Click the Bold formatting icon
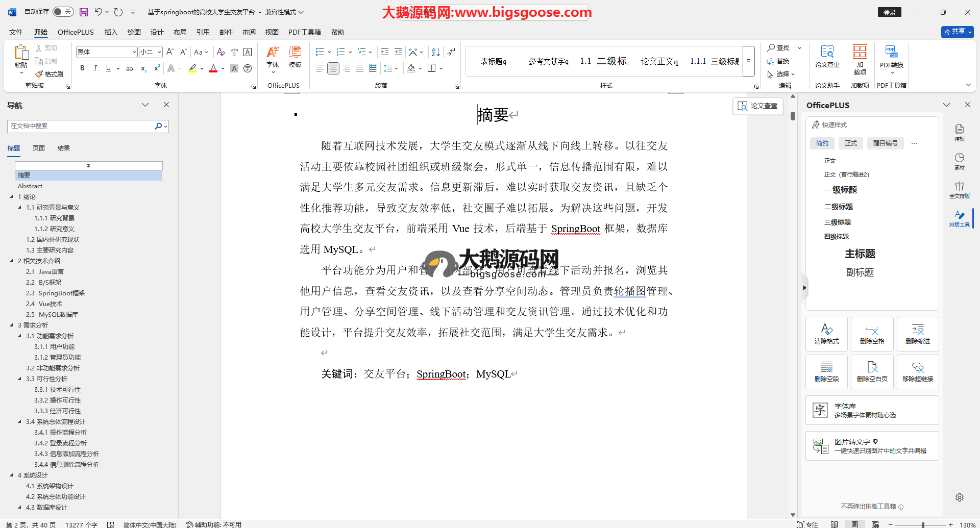This screenshot has width=980, height=528. [x=82, y=68]
